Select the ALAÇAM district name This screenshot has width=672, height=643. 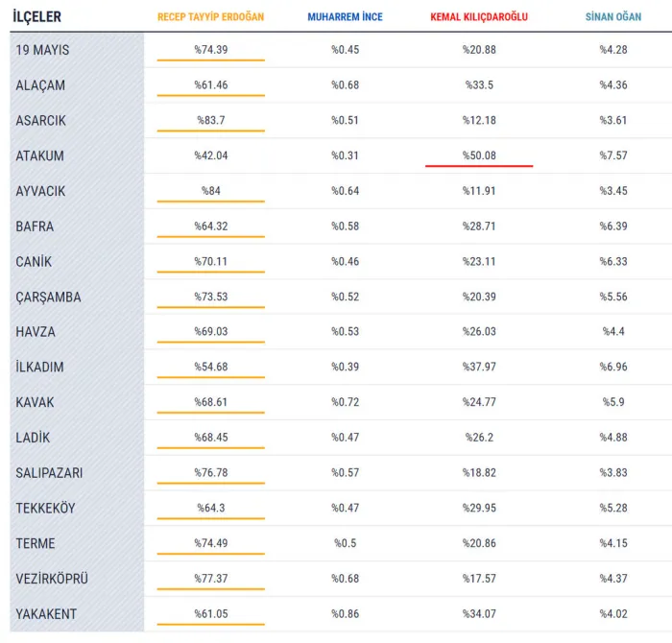[40, 85]
